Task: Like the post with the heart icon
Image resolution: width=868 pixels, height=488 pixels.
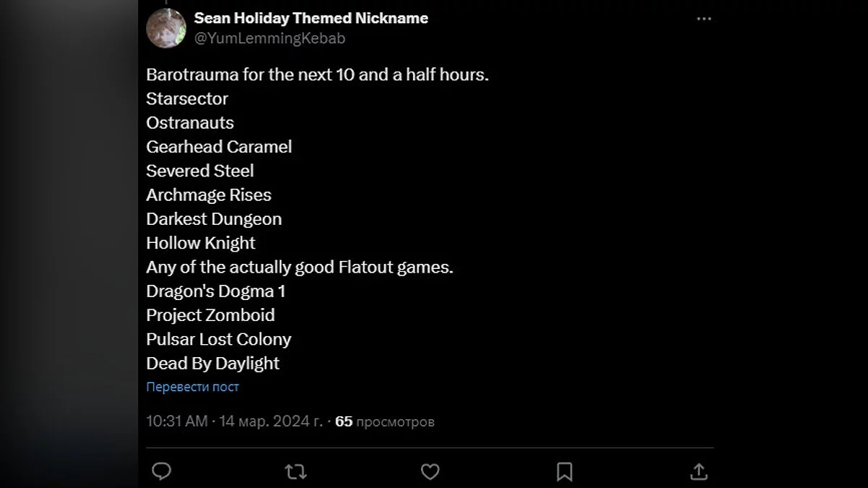Action: 430,472
